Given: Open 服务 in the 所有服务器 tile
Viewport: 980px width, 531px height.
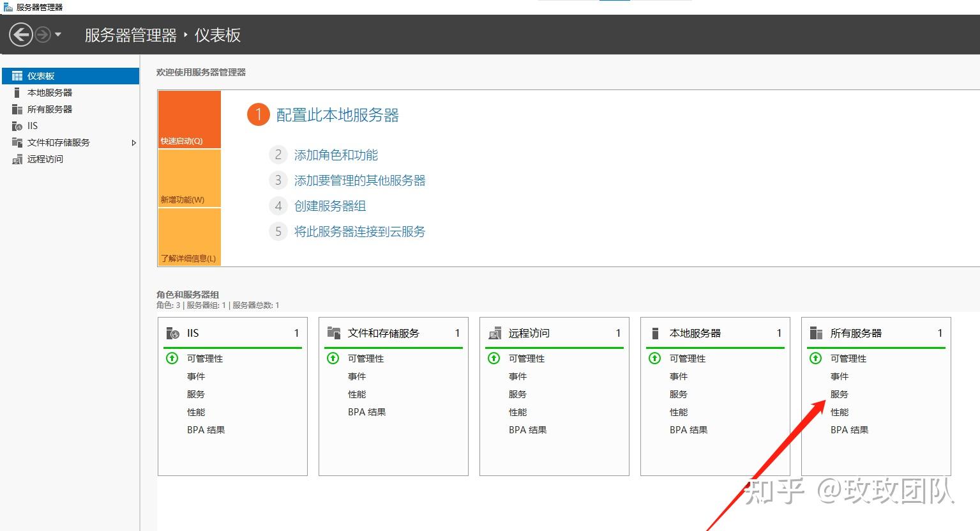Looking at the screenshot, I should click(840, 394).
